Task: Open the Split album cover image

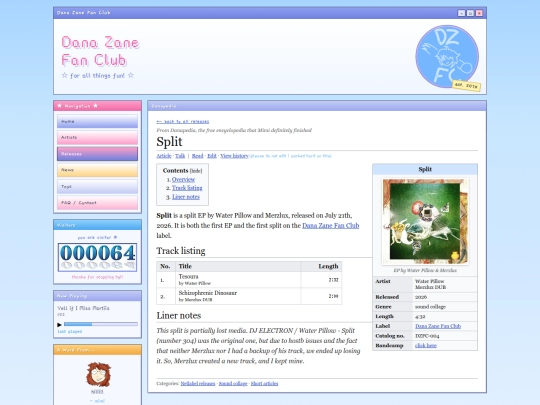Action: pos(425,221)
